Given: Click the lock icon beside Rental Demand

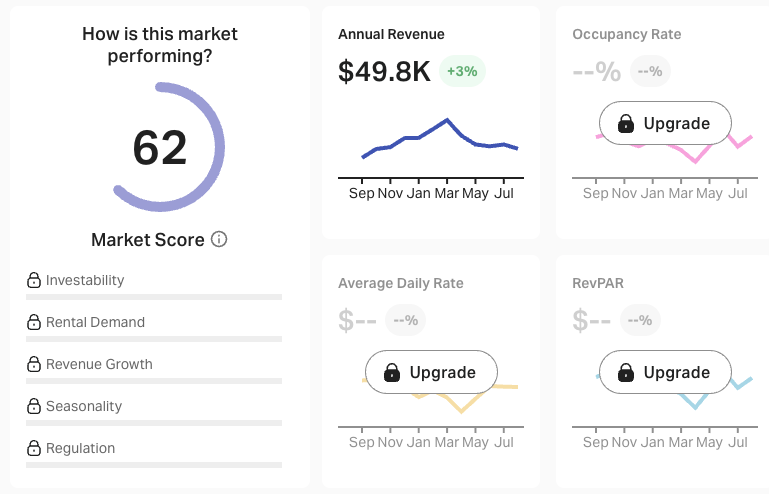Looking at the screenshot, I should (33, 323).
